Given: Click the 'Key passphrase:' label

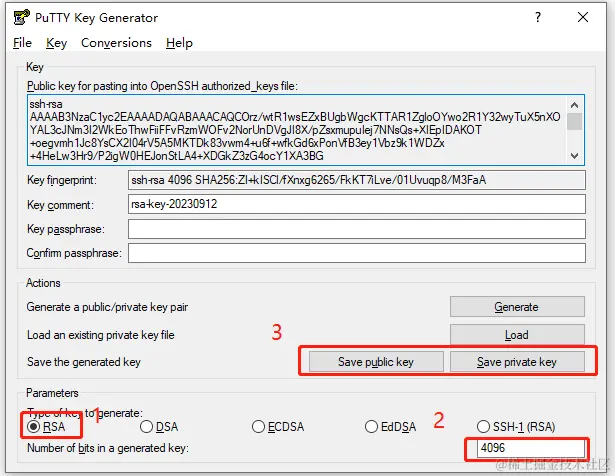Looking at the screenshot, I should pos(66,229).
